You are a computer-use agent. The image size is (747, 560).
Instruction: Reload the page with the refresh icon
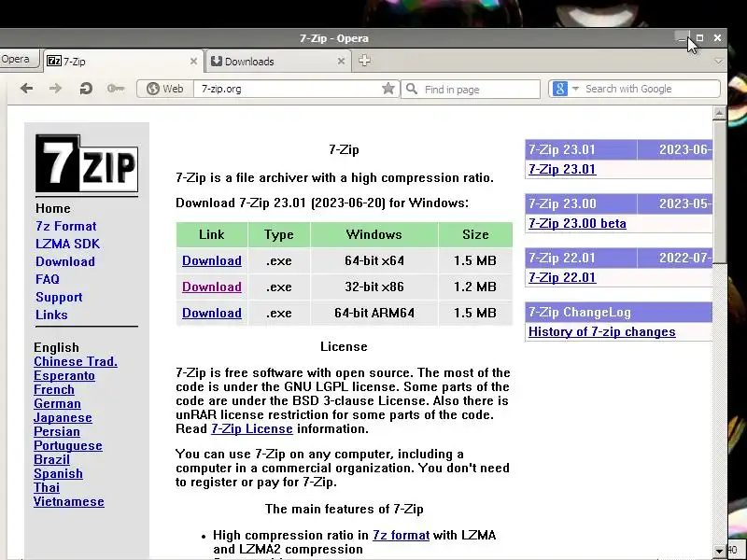pos(86,89)
